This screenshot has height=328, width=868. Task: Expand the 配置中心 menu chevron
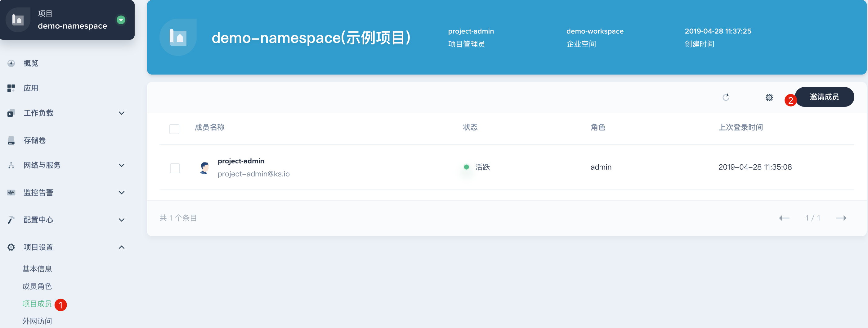pos(122,220)
